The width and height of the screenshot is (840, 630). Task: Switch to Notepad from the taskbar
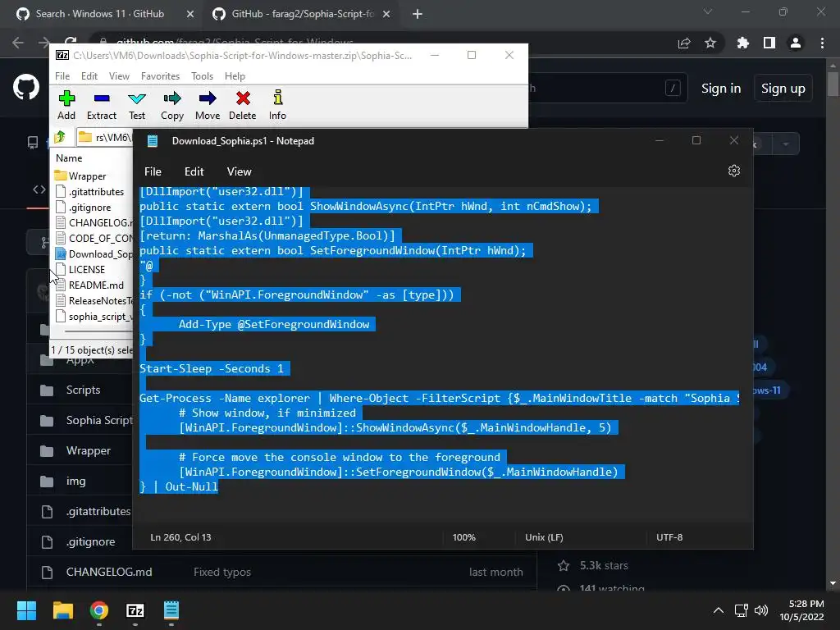[x=171, y=610]
